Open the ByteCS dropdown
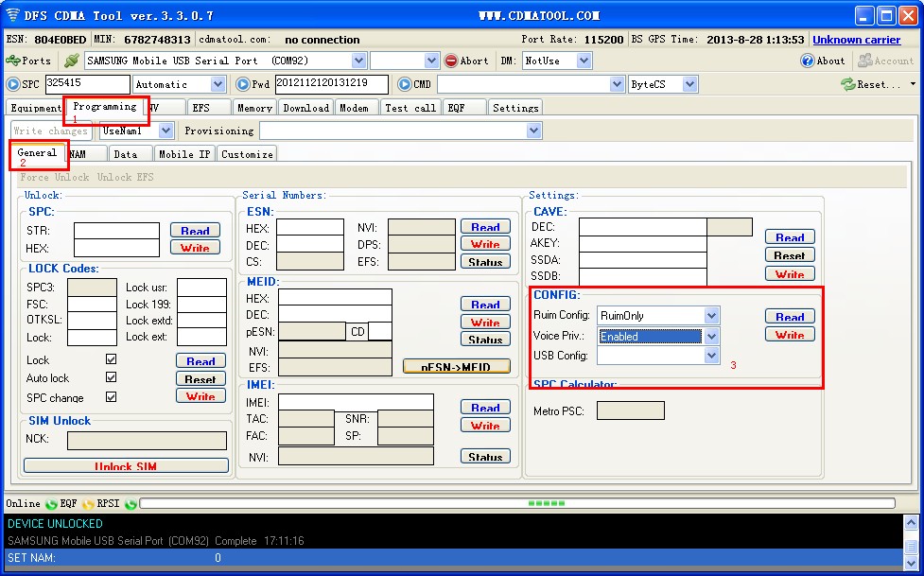This screenshot has width=924, height=576. pyautogui.click(x=689, y=84)
